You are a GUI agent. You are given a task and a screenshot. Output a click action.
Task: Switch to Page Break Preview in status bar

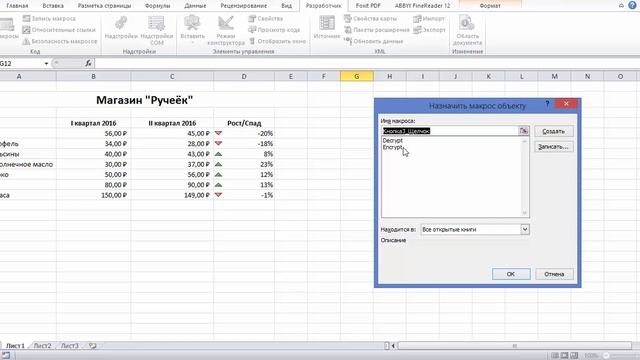tap(574, 356)
